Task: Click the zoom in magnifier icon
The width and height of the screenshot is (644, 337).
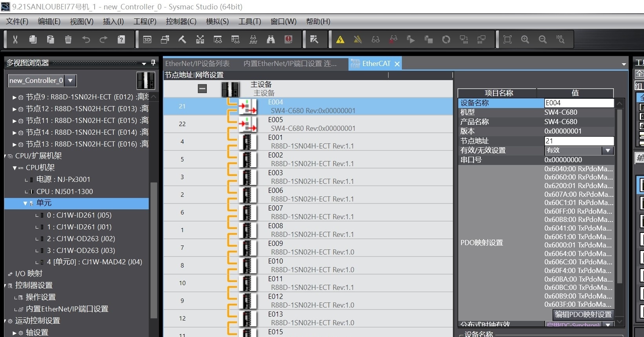Action: point(525,39)
